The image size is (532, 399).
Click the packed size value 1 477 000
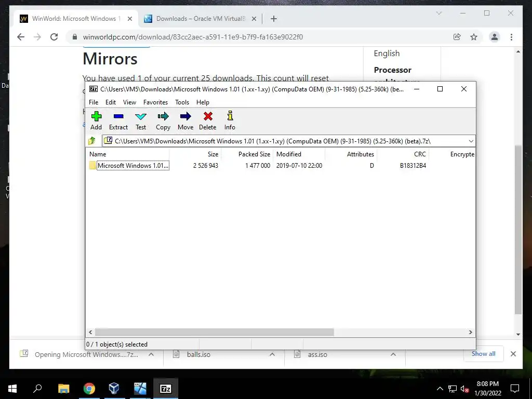click(258, 166)
